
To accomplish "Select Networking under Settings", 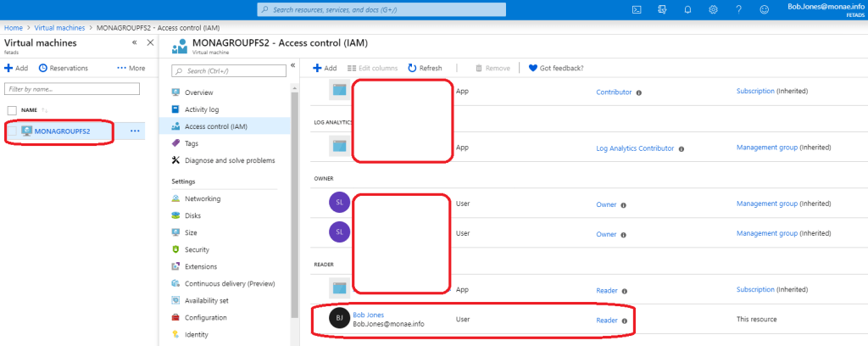I will coord(203,198).
